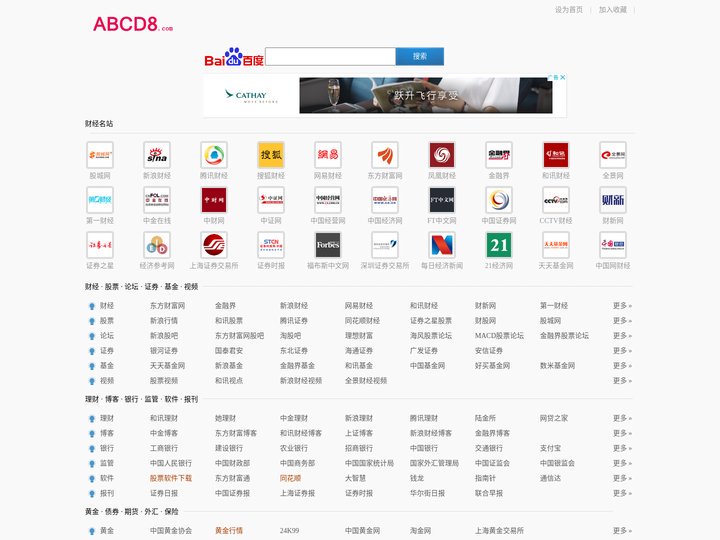Screen dimensions: 720x540
Task: Expand 更多 in the 理财 row
Action: pyautogui.click(x=622, y=418)
